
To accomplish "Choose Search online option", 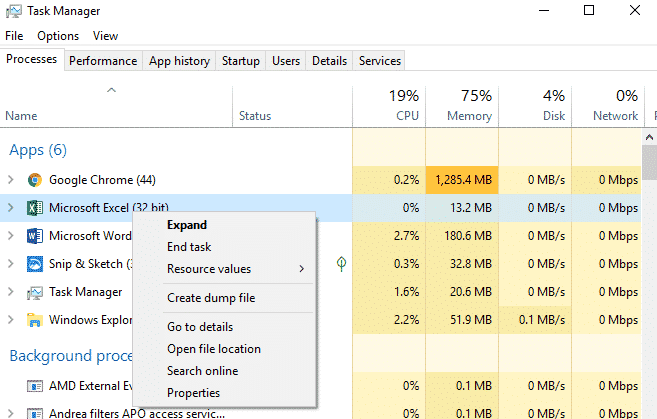I will click(224, 371).
